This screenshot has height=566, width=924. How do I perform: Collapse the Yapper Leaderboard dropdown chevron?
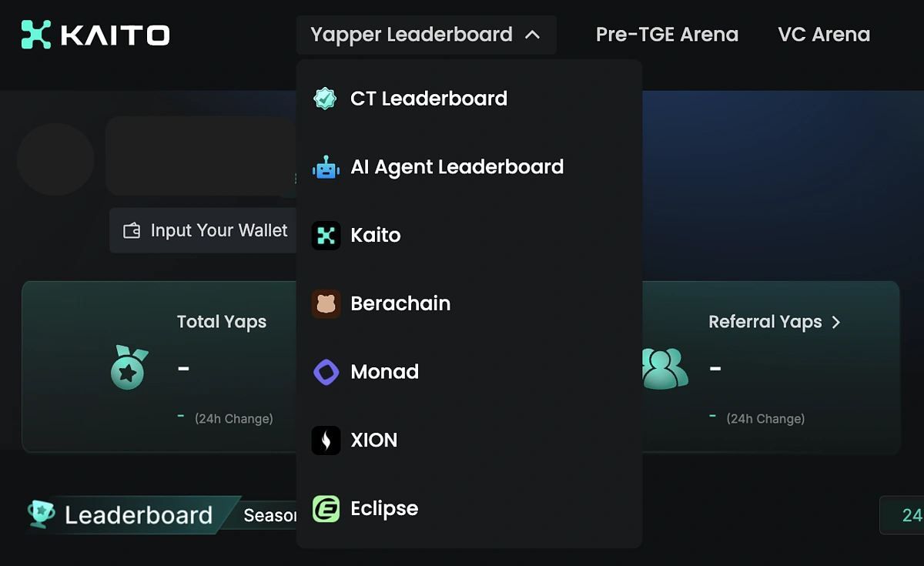[534, 35]
